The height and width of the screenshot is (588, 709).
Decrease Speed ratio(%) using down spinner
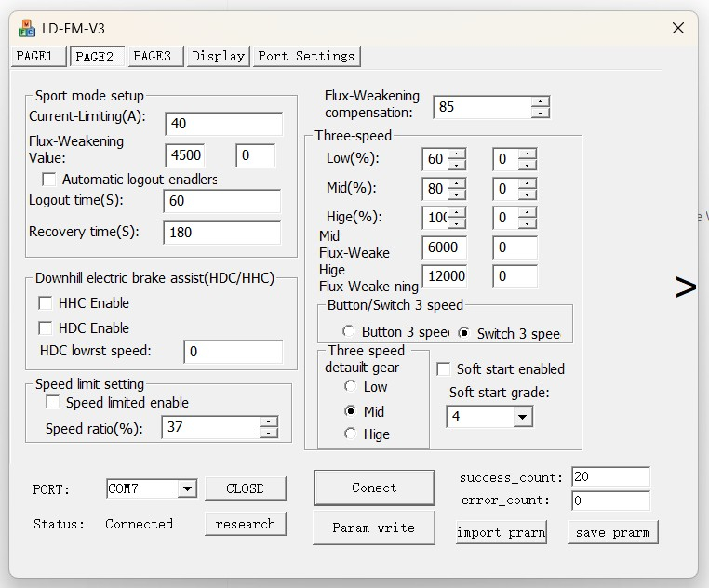coord(268,433)
